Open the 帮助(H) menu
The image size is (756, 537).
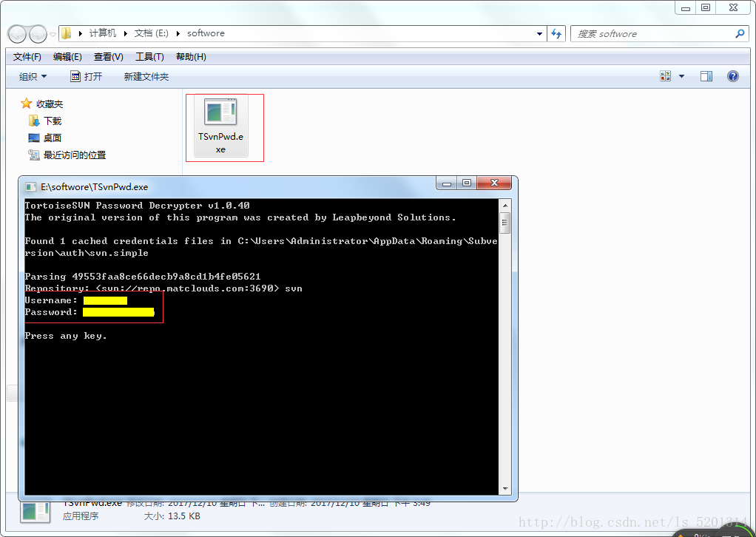coord(191,57)
